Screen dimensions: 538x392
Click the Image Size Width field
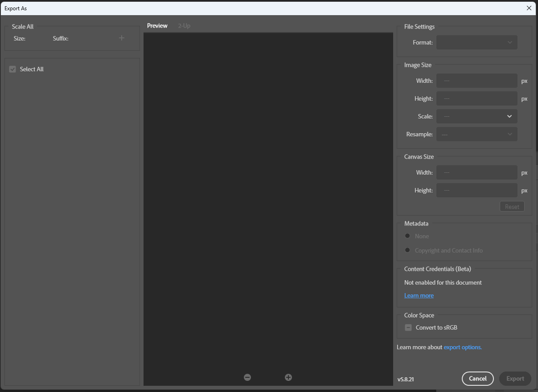476,81
